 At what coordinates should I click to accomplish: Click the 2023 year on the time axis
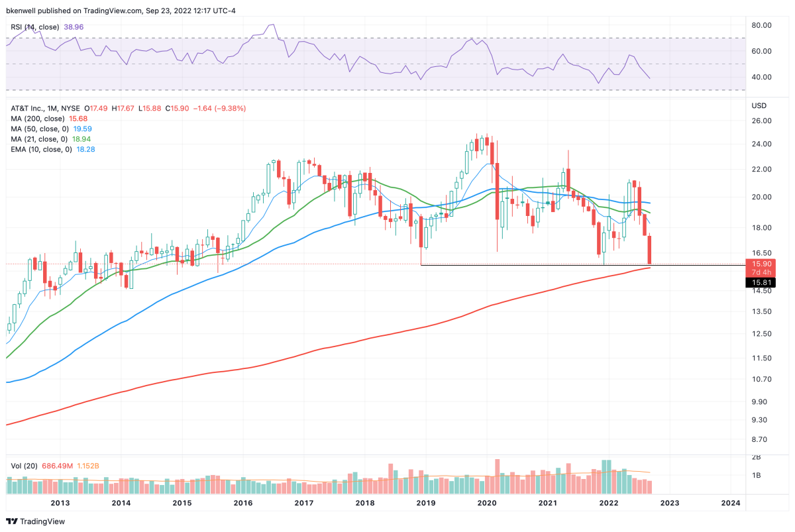point(670,504)
